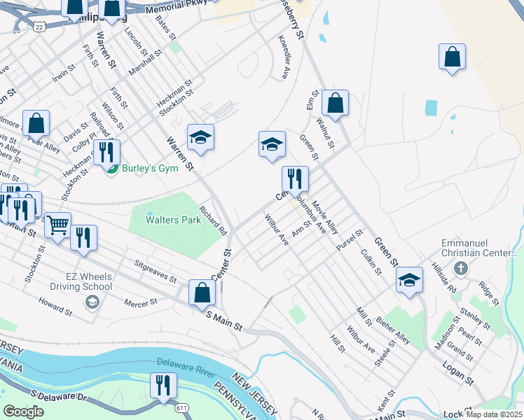Click the isolated shopping bag marker in northeast

click(x=452, y=57)
